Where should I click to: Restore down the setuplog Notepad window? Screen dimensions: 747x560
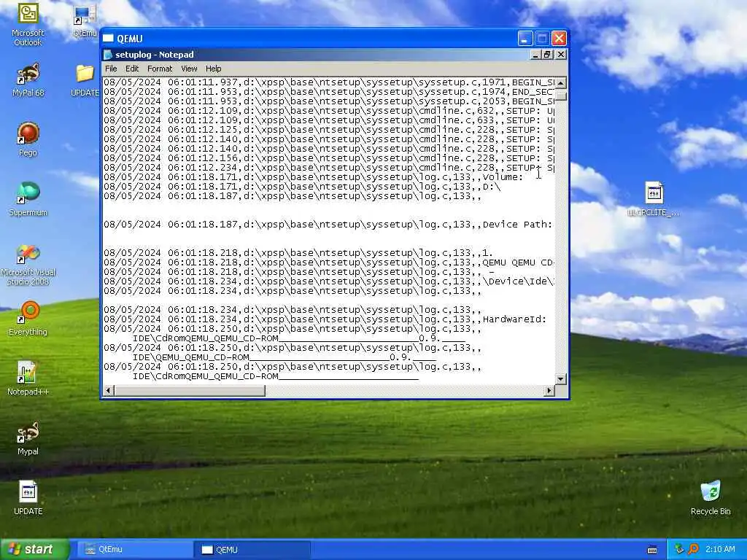pos(547,55)
